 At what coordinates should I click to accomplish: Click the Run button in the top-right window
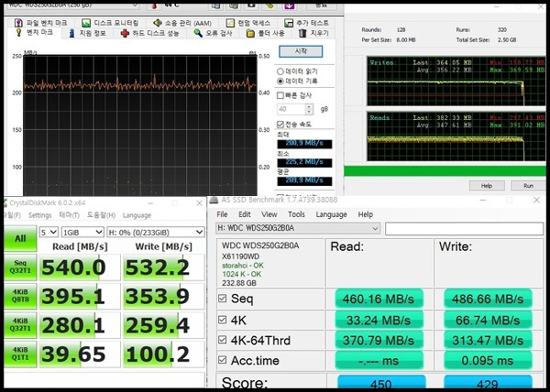pyautogui.click(x=528, y=186)
